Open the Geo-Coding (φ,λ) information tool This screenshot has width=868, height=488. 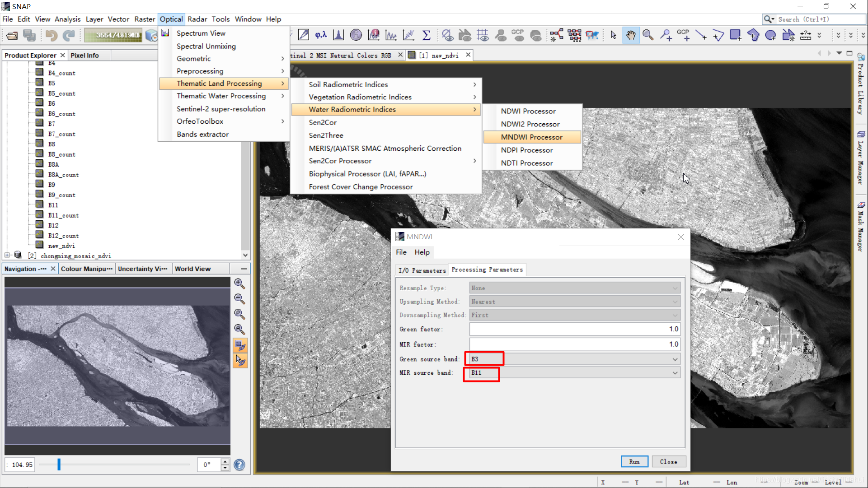(321, 35)
